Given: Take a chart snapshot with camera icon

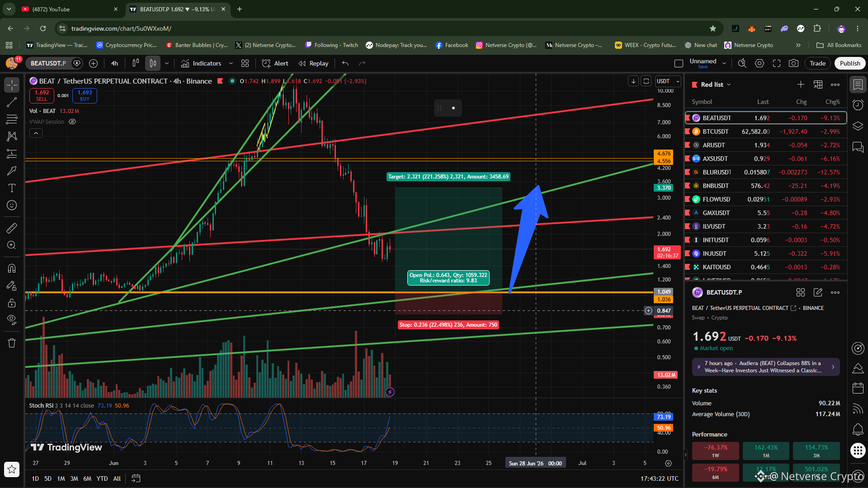Looking at the screenshot, I should click(793, 63).
